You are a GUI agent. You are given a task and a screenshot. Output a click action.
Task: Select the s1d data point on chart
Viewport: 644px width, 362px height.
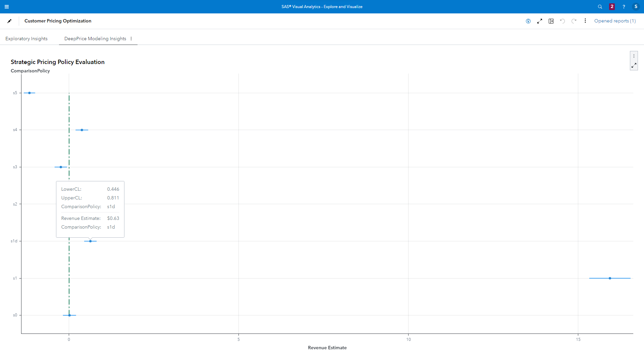[x=90, y=241]
